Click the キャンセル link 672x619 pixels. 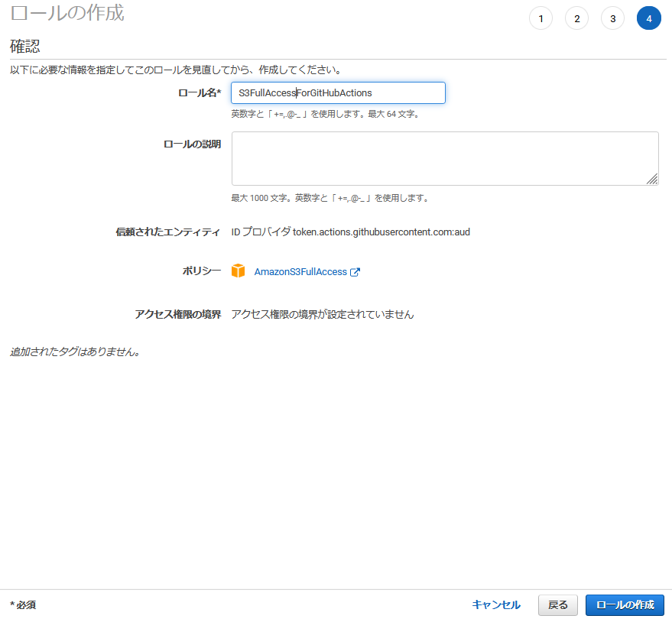[496, 605]
